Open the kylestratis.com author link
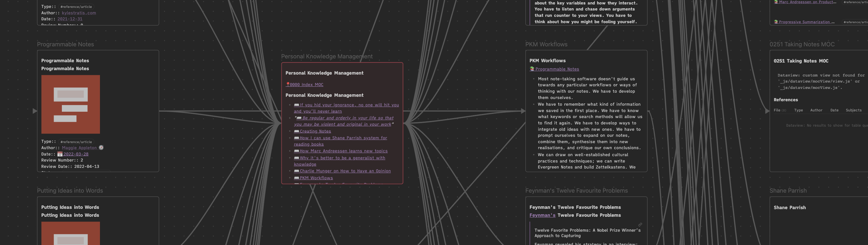 (x=79, y=13)
